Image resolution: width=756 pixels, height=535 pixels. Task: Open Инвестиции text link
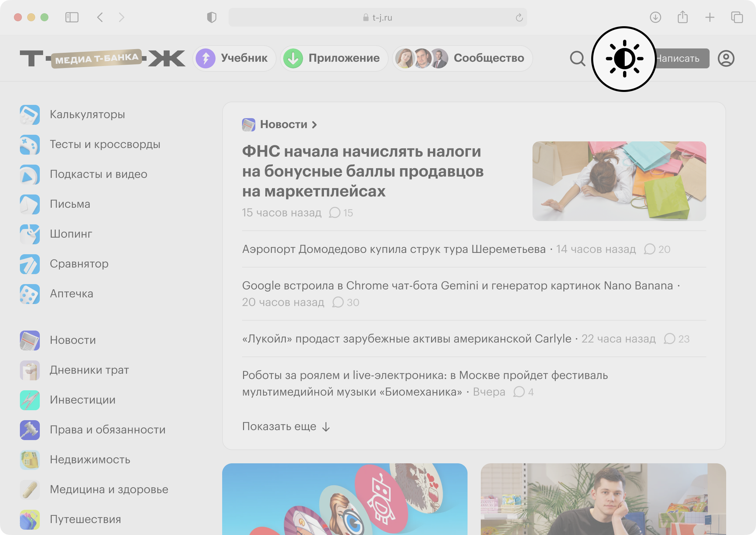click(83, 400)
